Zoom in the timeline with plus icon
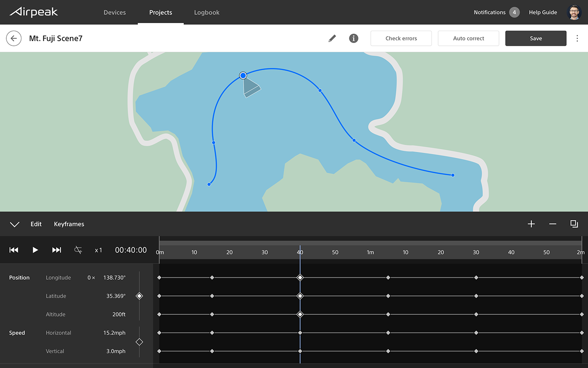 pyautogui.click(x=531, y=224)
